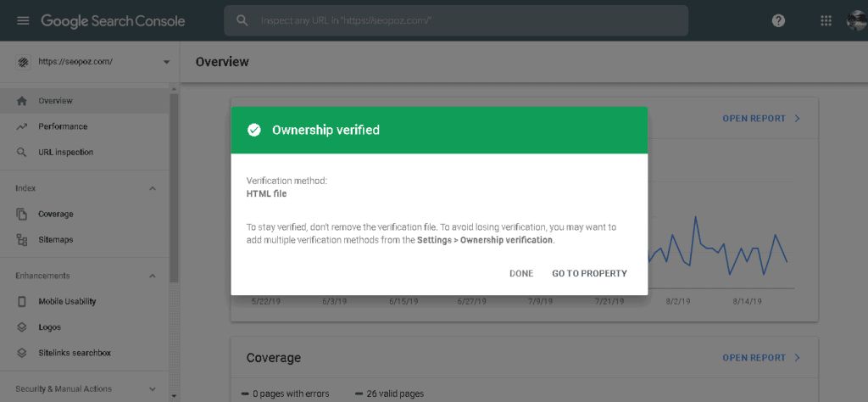Collapse the Enhancements section
Image resolution: width=868 pixels, height=402 pixels.
(x=153, y=276)
